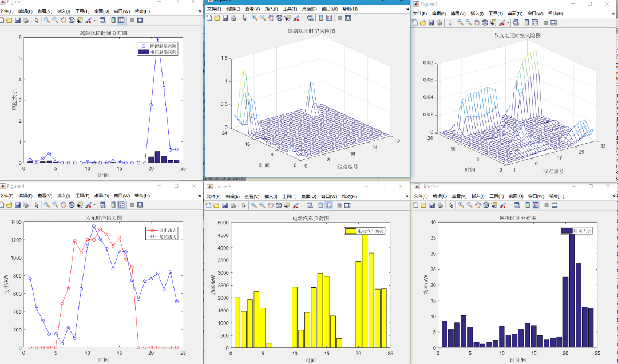Click dock arrow button in Figure 6 menu bar
This screenshot has width=618, height=364.
[615, 196]
